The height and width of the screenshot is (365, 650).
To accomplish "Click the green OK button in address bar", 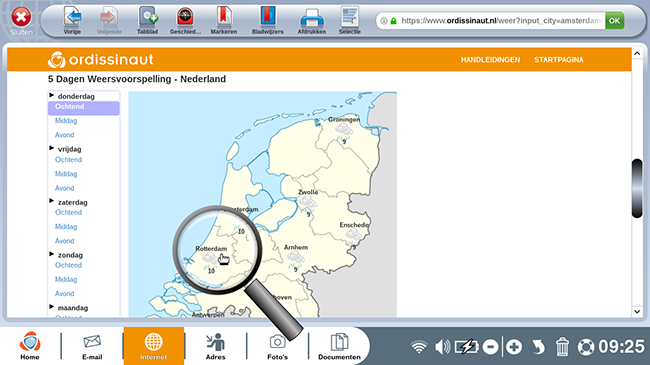I will [x=614, y=21].
